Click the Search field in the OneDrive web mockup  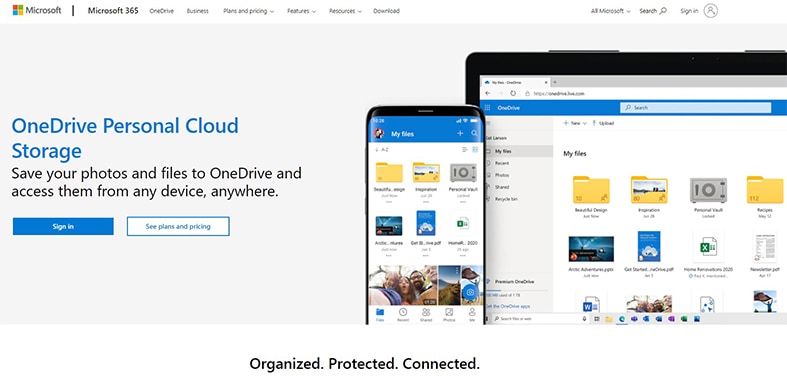pos(696,107)
